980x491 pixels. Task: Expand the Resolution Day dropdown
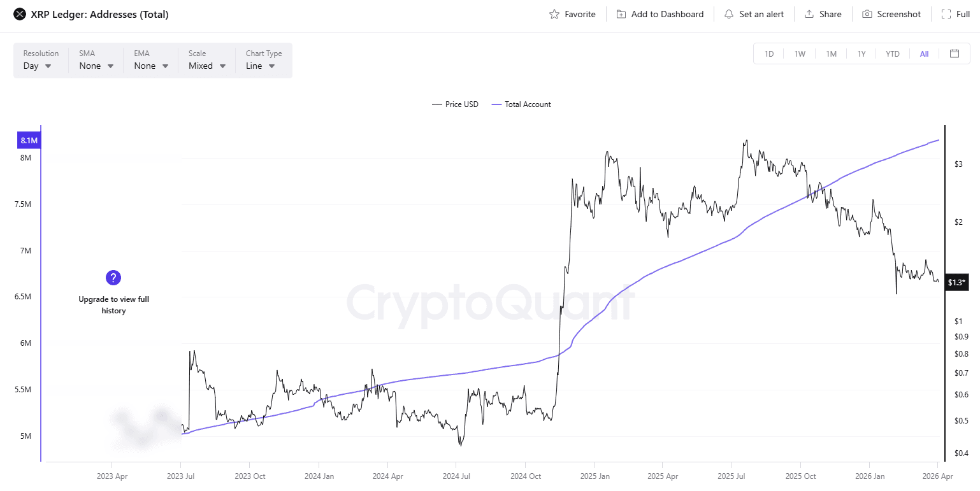38,66
